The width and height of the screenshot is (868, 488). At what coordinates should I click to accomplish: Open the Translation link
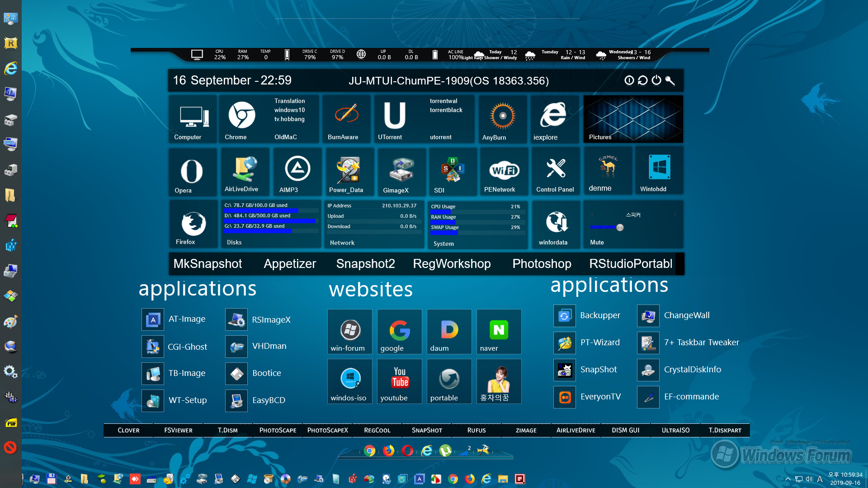289,101
